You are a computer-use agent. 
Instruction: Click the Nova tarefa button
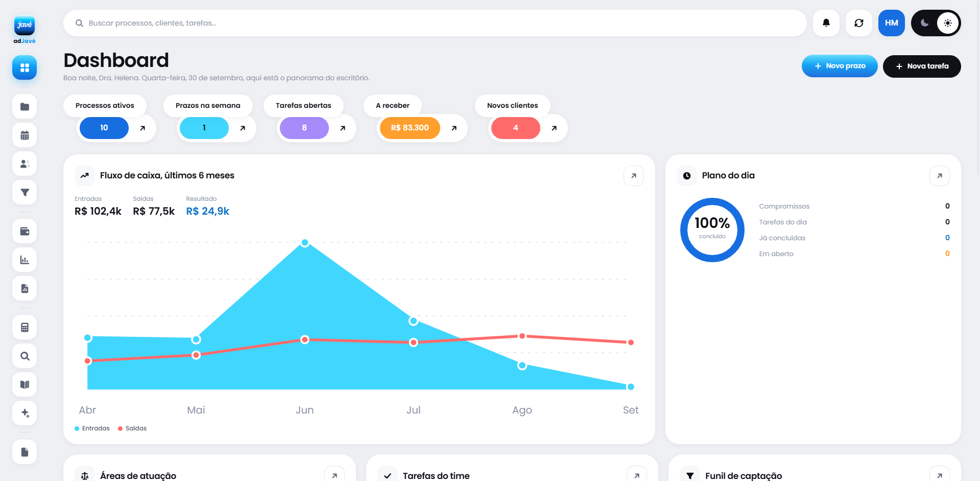pos(922,66)
